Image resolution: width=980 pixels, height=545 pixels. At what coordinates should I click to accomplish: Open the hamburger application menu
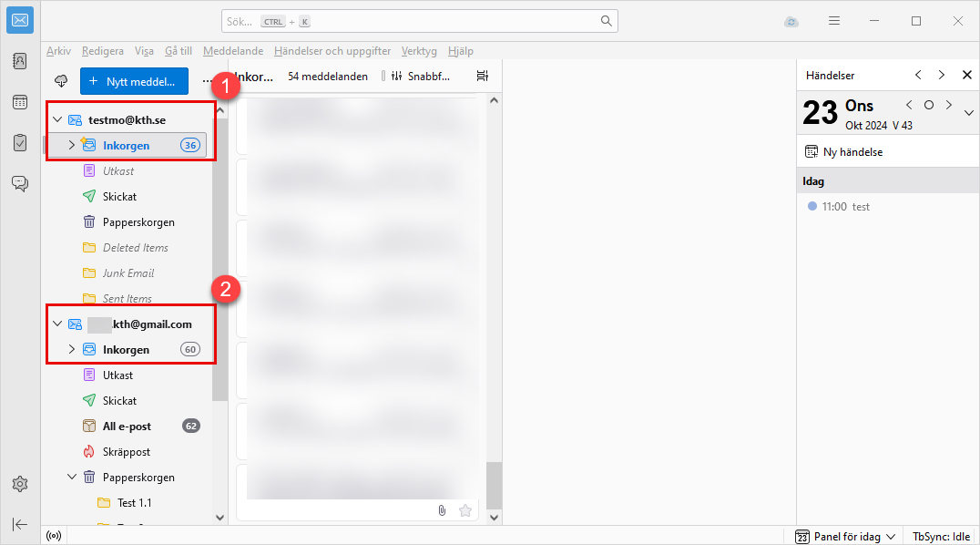(x=834, y=21)
